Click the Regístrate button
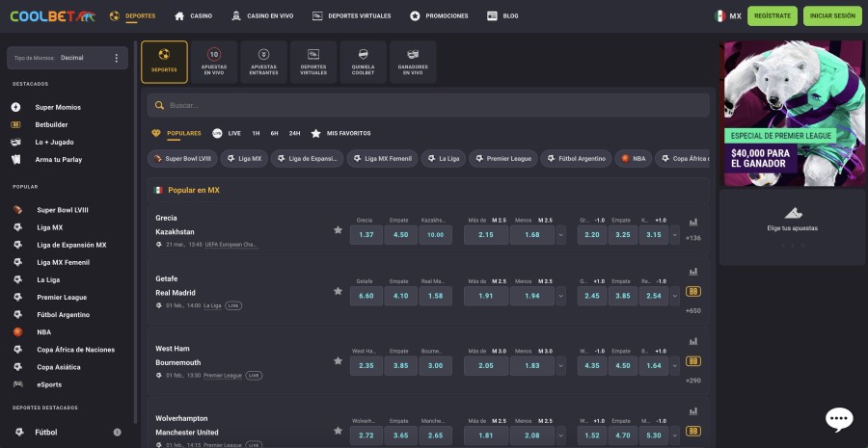Image resolution: width=868 pixels, height=448 pixels. (773, 16)
